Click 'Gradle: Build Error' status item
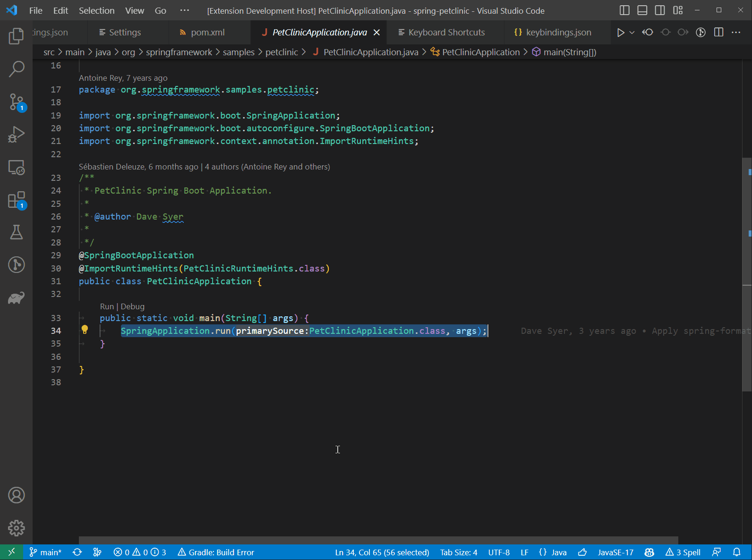Image resolution: width=752 pixels, height=560 pixels. [x=216, y=552]
